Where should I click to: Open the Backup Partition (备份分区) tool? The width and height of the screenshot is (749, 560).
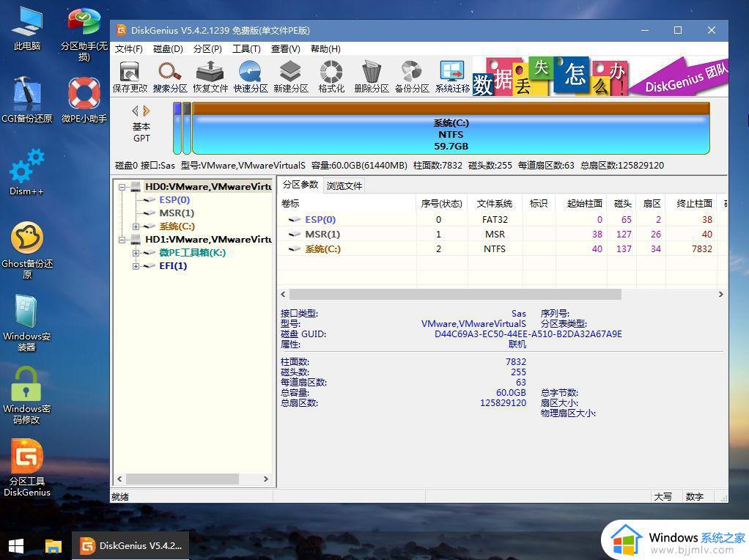coord(412,76)
